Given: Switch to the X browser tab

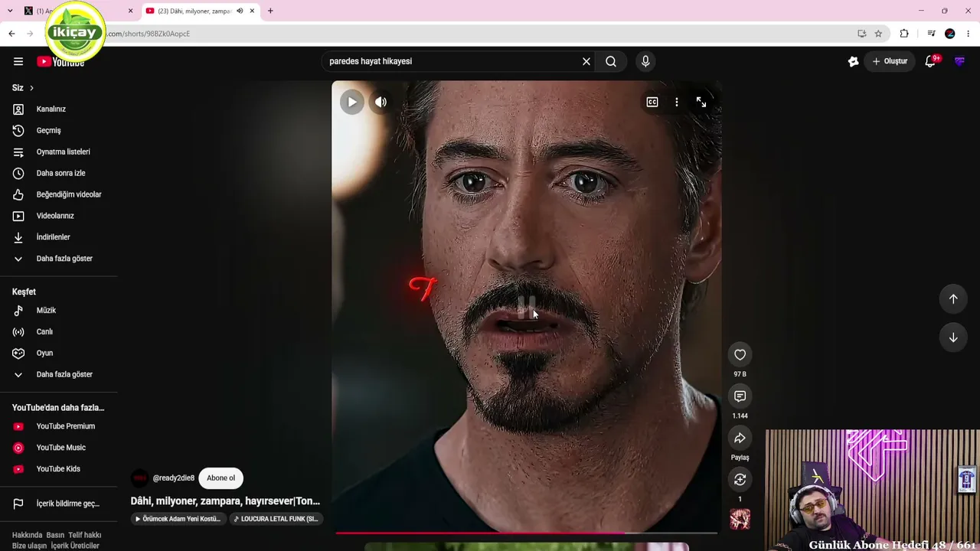Looking at the screenshot, I should (79, 11).
